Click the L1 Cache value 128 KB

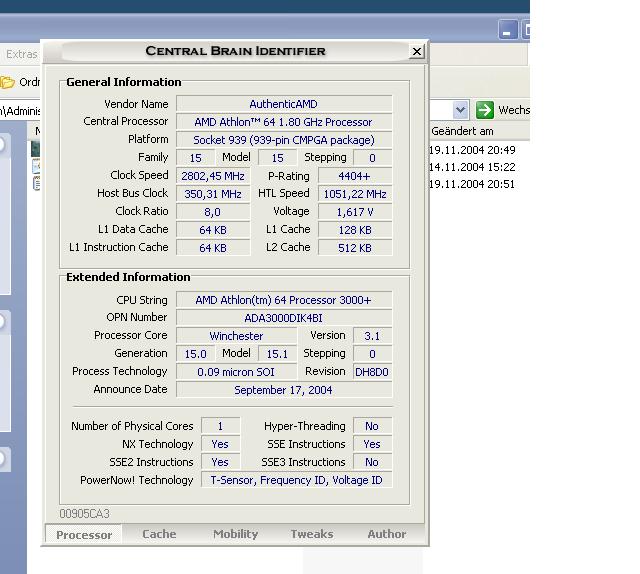point(355,230)
